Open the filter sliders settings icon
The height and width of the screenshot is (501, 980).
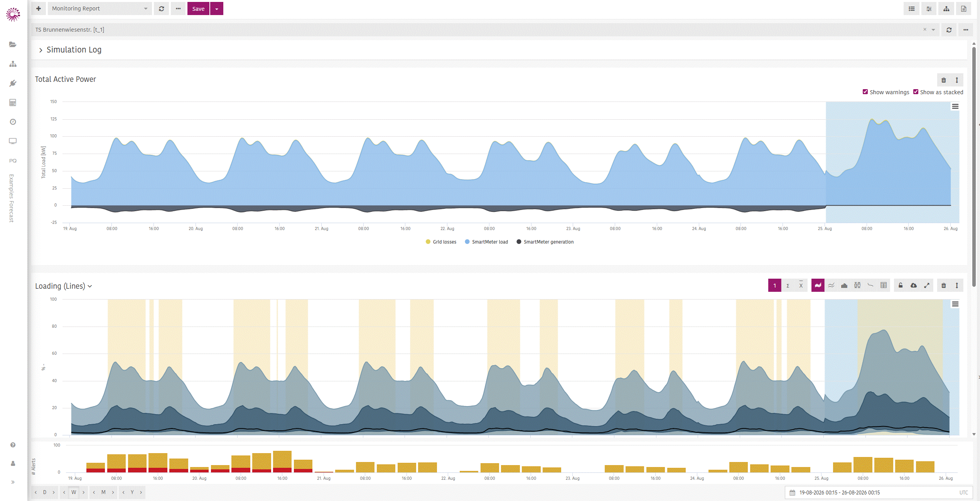click(x=929, y=9)
